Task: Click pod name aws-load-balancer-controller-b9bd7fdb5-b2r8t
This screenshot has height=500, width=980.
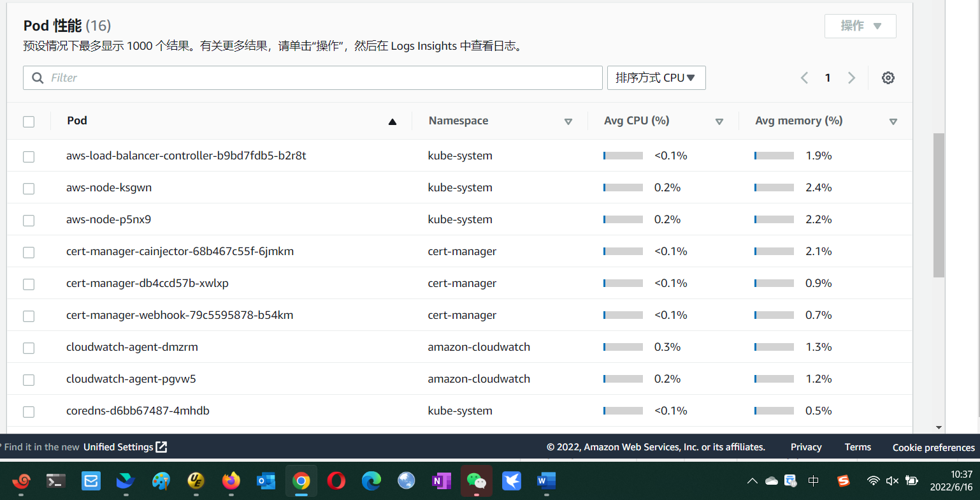Action: click(186, 156)
